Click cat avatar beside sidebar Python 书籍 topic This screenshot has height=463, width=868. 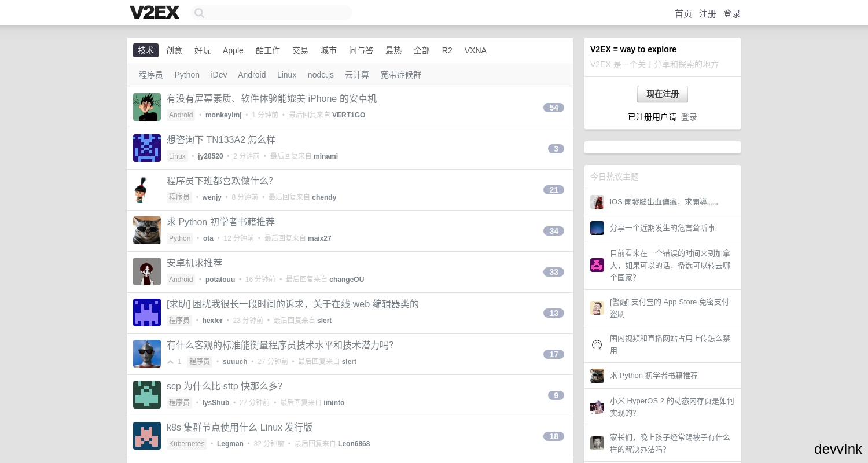(x=597, y=376)
